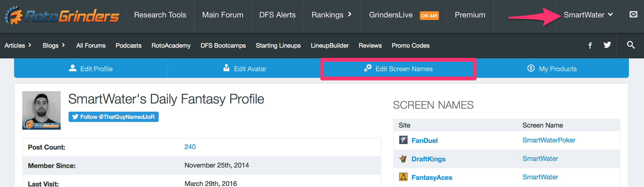The height and width of the screenshot is (187, 644).
Task: Open RotoAcademy link
Action: click(x=171, y=46)
